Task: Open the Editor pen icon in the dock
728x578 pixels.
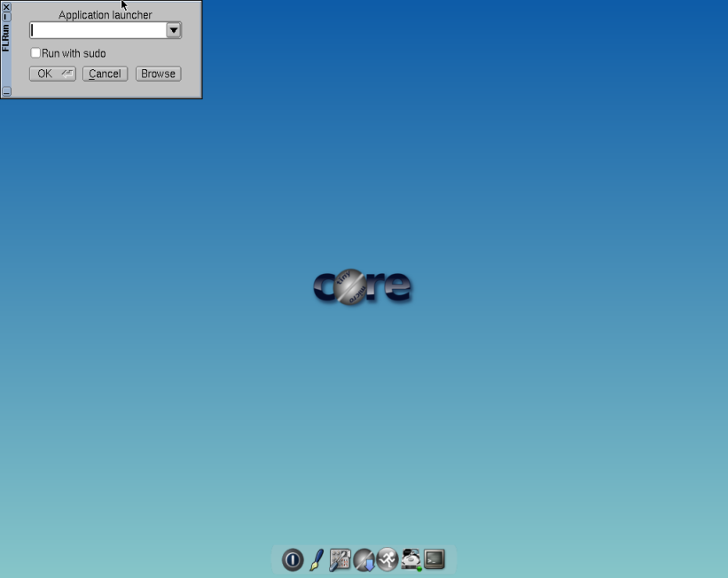Action: [317, 560]
